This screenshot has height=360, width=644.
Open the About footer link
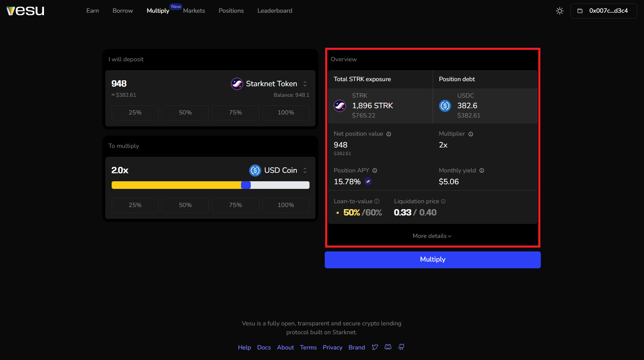285,347
